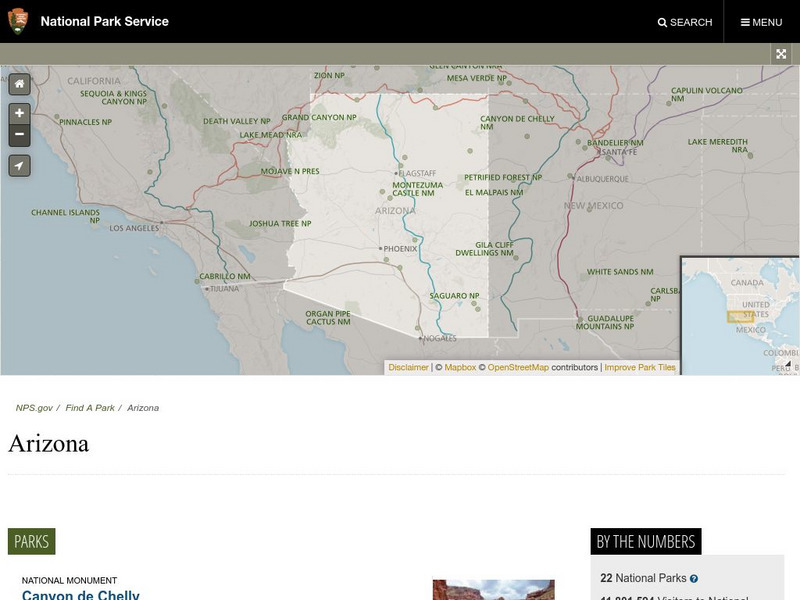Viewport: 800px width, 600px height.
Task: Open Canyon de Chelly park link
Action: pyautogui.click(x=81, y=594)
